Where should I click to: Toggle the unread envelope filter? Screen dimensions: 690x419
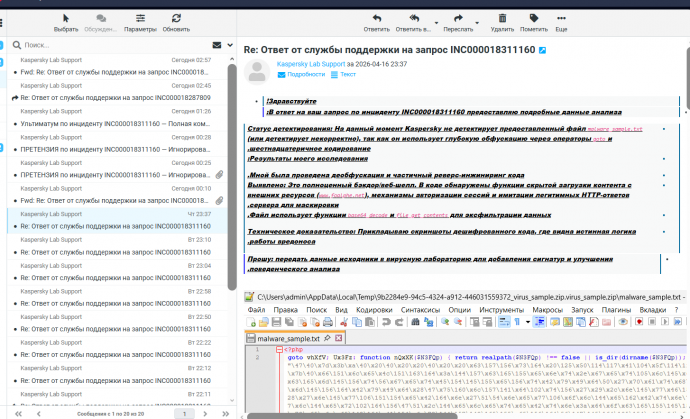(217, 45)
